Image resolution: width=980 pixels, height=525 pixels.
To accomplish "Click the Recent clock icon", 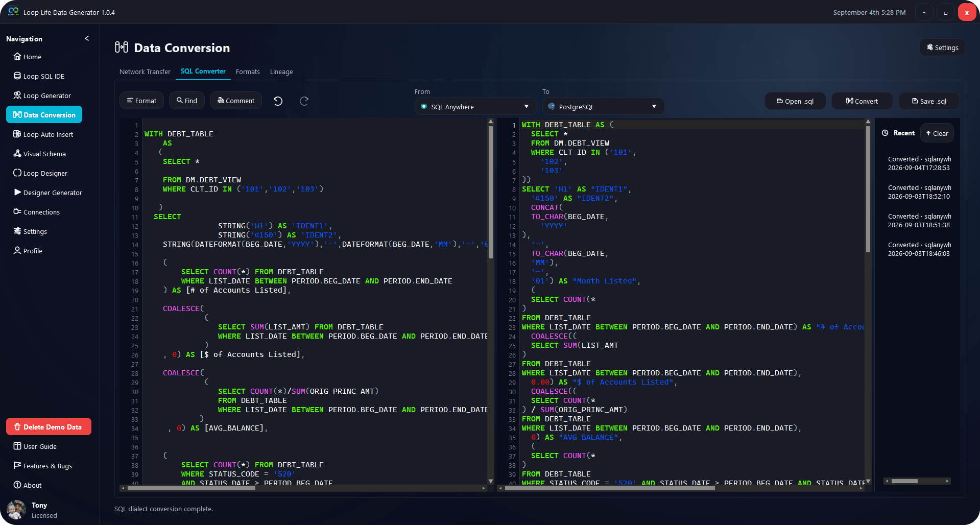I will pos(885,133).
